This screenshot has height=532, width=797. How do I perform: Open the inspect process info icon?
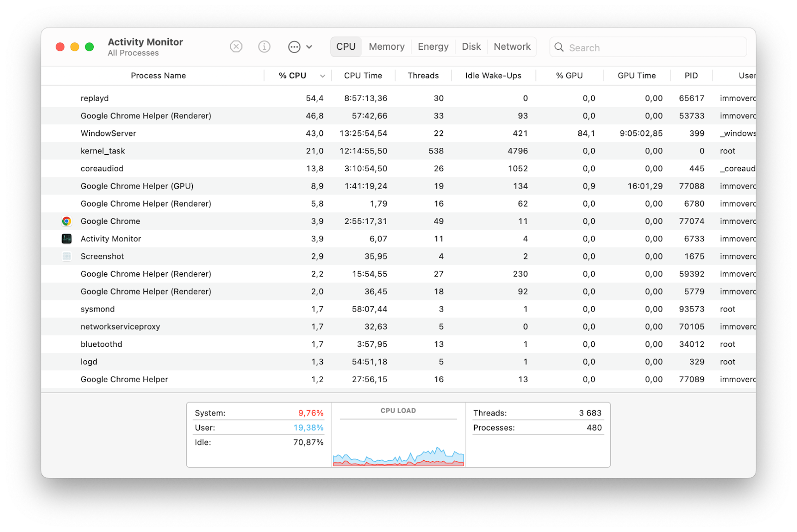click(264, 46)
